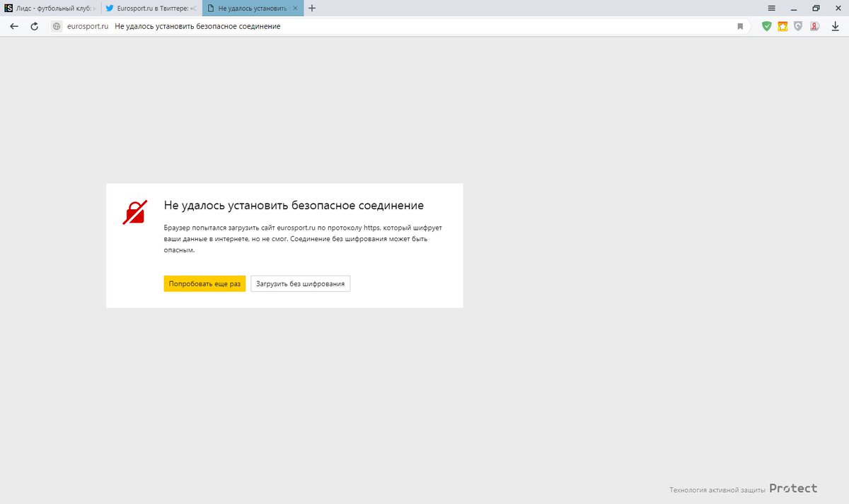The height and width of the screenshot is (504, 849).
Task: Go back with the back arrow
Action: point(14,26)
